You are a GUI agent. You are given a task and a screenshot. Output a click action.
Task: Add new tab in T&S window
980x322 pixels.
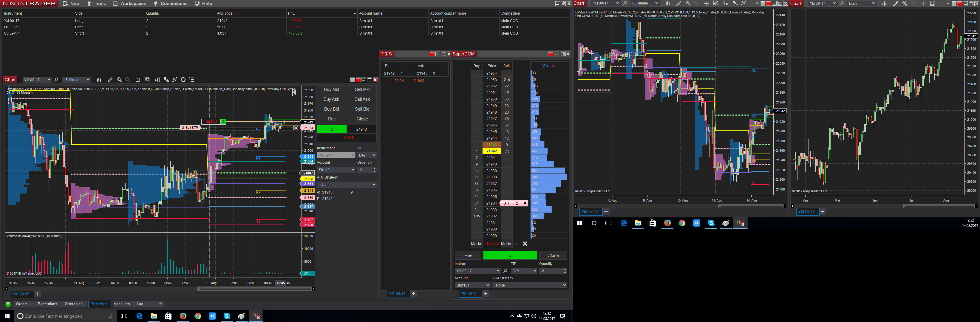414,294
